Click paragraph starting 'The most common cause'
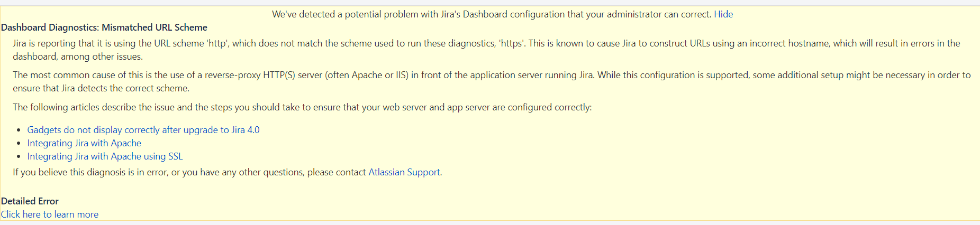This screenshot has width=980, height=225. [x=492, y=81]
